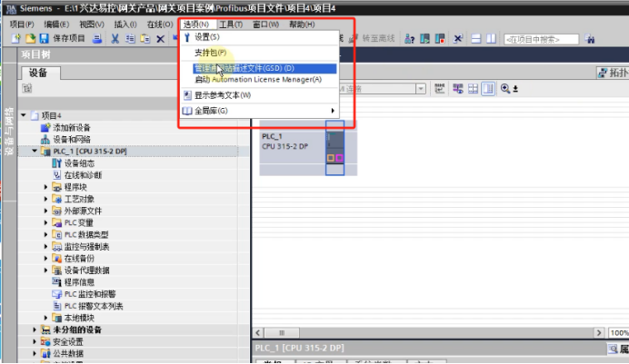
Task: Click the magenta port square on PLC_1
Action: coord(339,158)
